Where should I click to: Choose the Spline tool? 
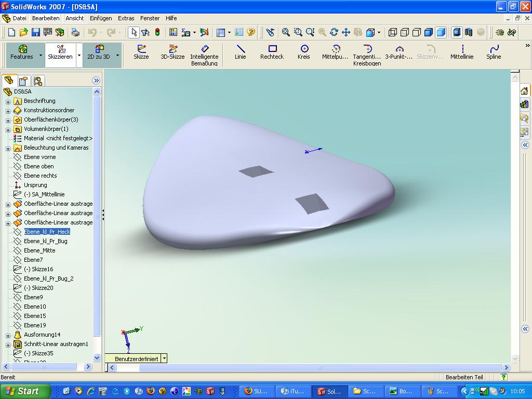coord(494,52)
